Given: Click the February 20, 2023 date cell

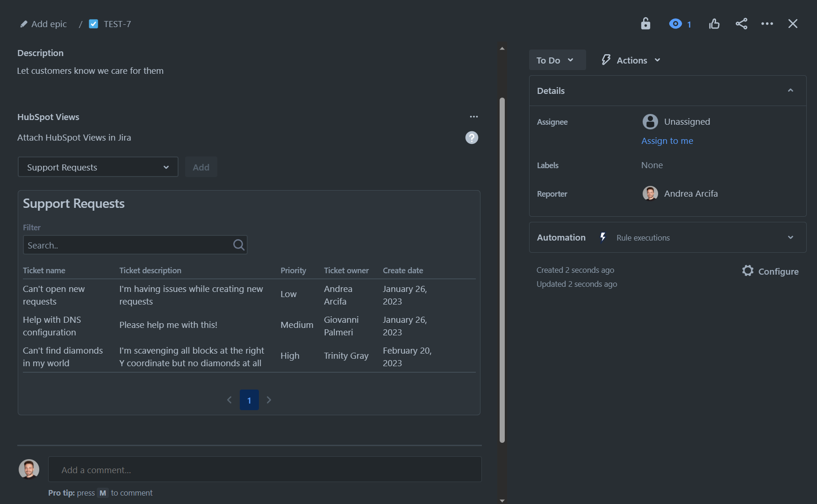Looking at the screenshot, I should [407, 357].
